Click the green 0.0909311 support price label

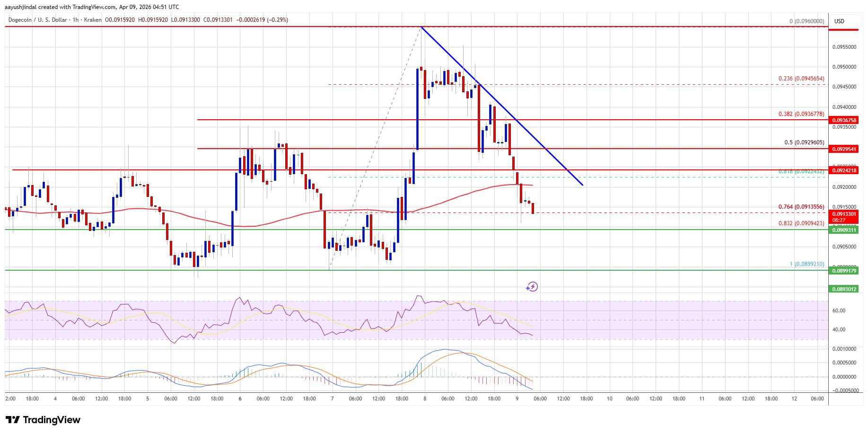(x=845, y=230)
